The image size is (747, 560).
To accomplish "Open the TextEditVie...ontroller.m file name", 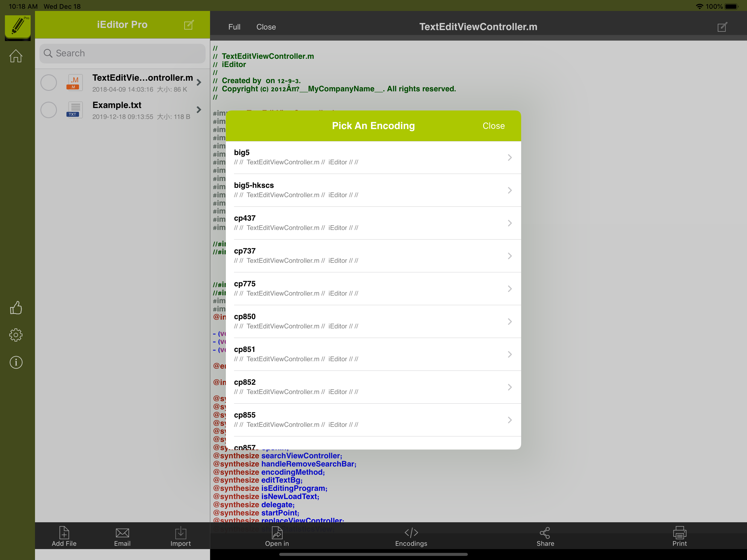I will point(142,78).
